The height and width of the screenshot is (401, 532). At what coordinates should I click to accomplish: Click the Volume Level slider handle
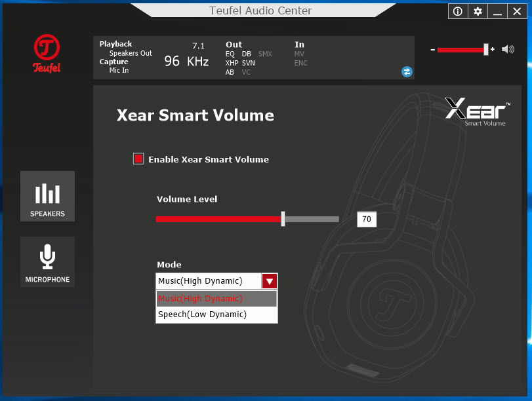click(283, 219)
